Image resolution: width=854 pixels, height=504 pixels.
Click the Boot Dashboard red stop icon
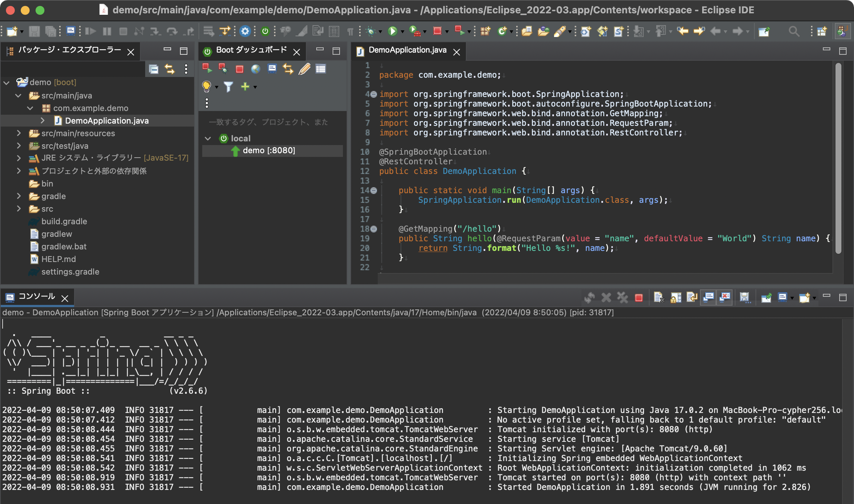point(240,69)
